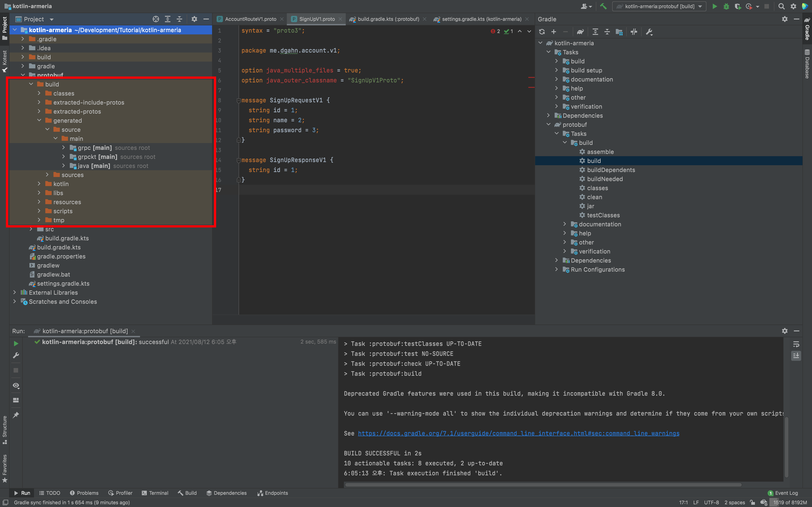Toggle the eye icon in Run panel
This screenshot has width=812, height=507.
pos(16,385)
